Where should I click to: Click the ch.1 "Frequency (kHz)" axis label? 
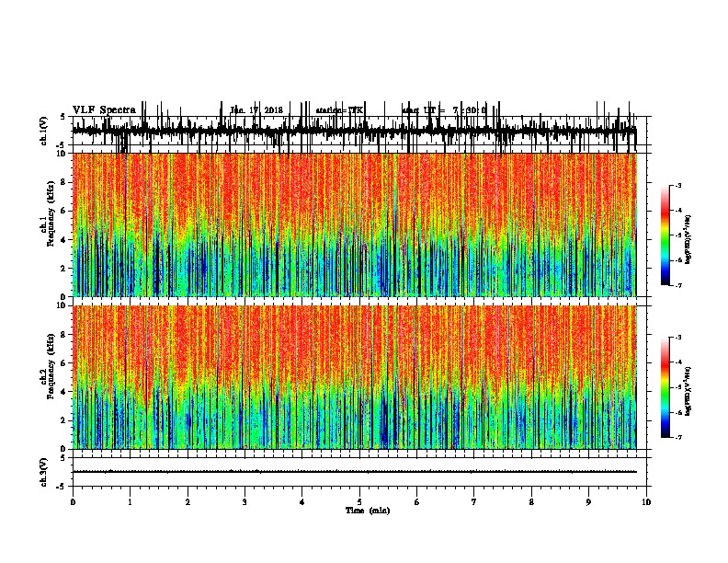(51, 213)
